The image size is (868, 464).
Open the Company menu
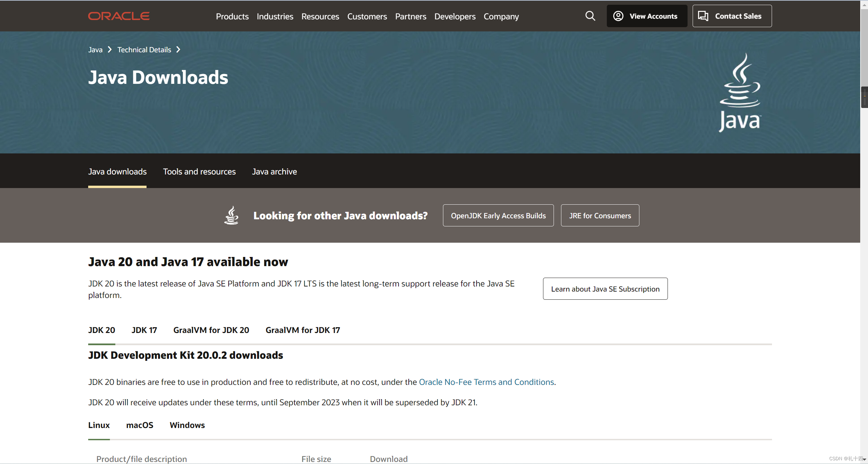coord(501,16)
